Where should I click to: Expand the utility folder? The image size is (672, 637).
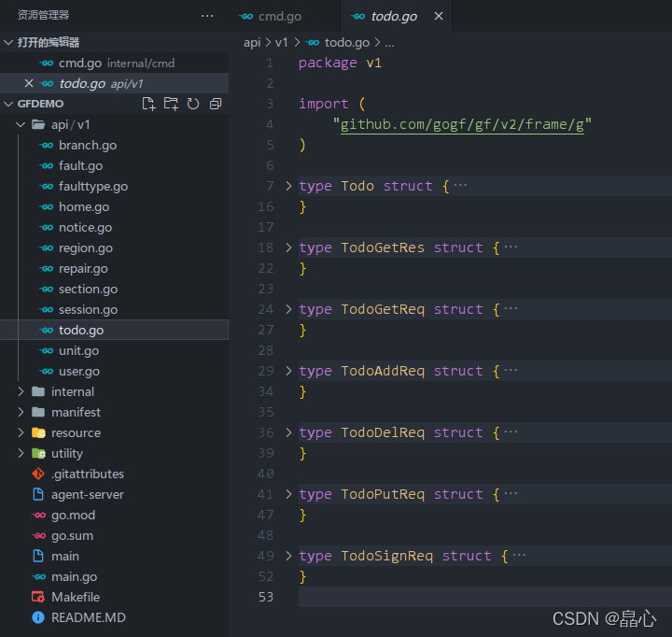pyautogui.click(x=21, y=453)
